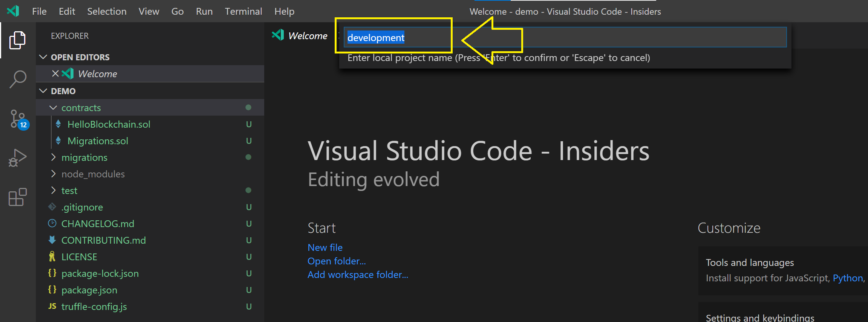Open the Explorer view in activity bar
Screen dimensions: 868x322
click(17, 40)
